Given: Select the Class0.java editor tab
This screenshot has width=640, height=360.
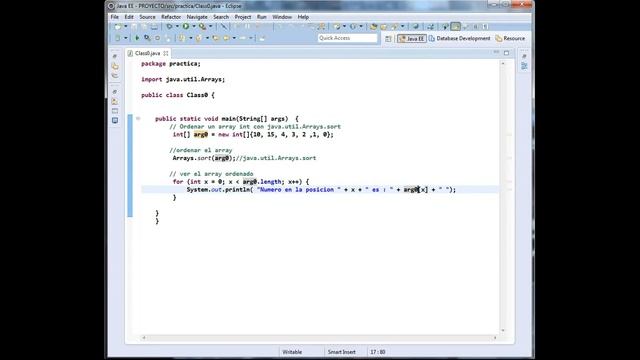Looking at the screenshot, I should tap(147, 53).
